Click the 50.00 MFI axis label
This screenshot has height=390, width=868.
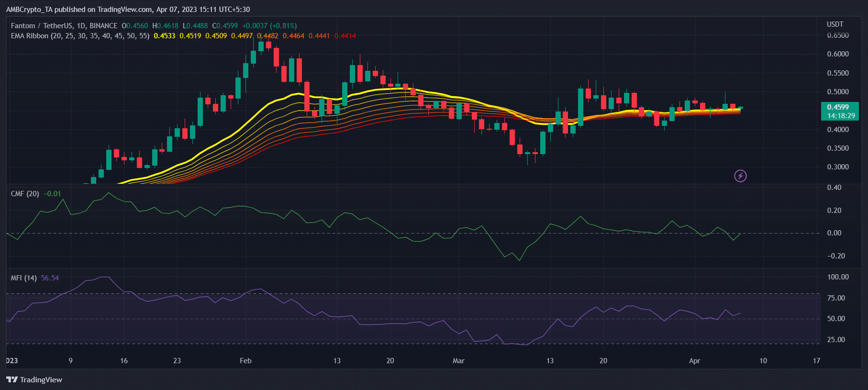click(x=836, y=319)
